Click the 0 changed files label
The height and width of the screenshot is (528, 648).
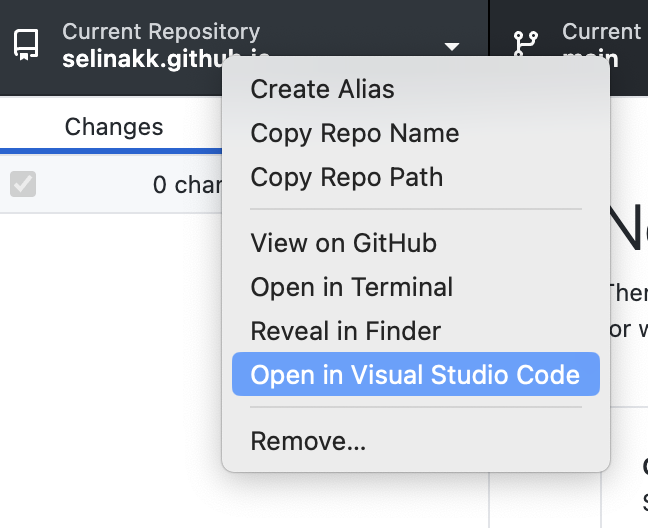tap(186, 185)
